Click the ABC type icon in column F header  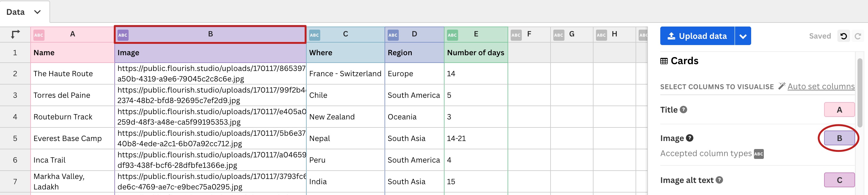tap(516, 35)
